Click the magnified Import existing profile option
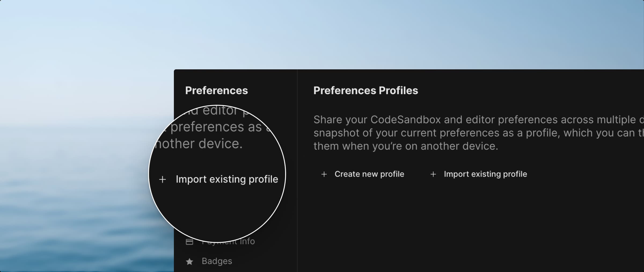This screenshot has height=272, width=644. 227,180
